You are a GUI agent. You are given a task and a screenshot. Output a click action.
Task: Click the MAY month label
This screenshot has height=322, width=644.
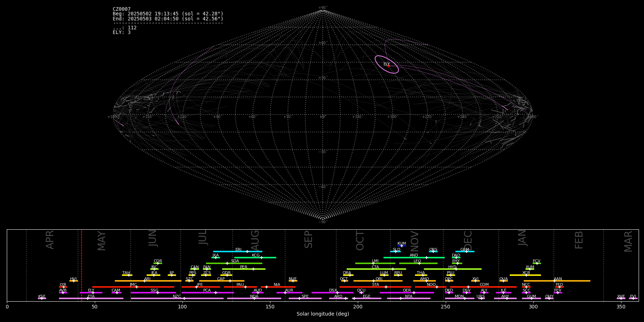pos(102,241)
